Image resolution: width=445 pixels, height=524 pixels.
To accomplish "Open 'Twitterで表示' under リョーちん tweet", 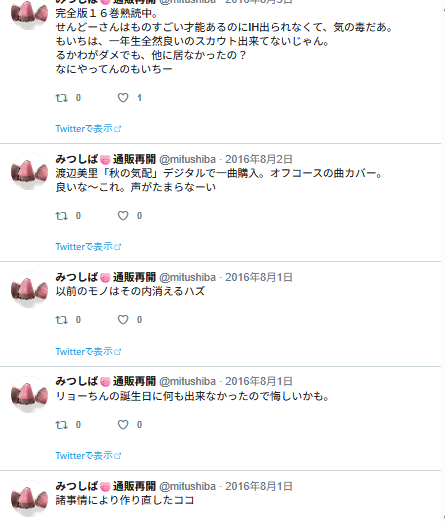I will click(88, 455).
